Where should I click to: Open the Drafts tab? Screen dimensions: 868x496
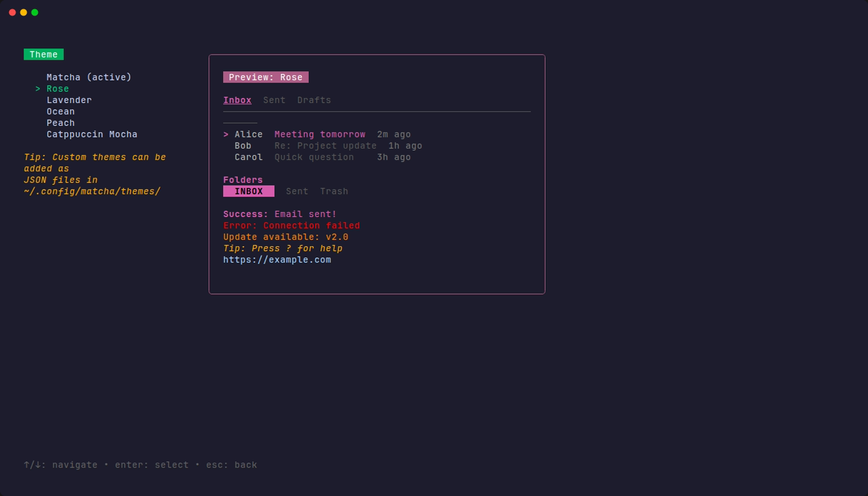[x=314, y=100]
